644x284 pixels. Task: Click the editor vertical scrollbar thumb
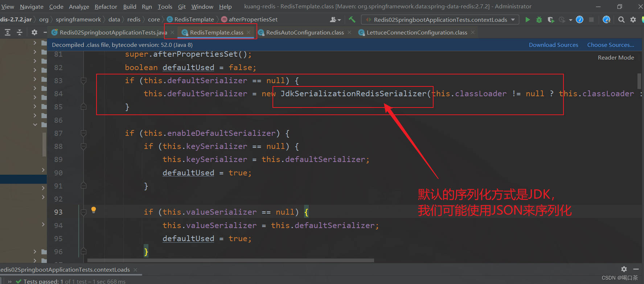click(x=639, y=81)
